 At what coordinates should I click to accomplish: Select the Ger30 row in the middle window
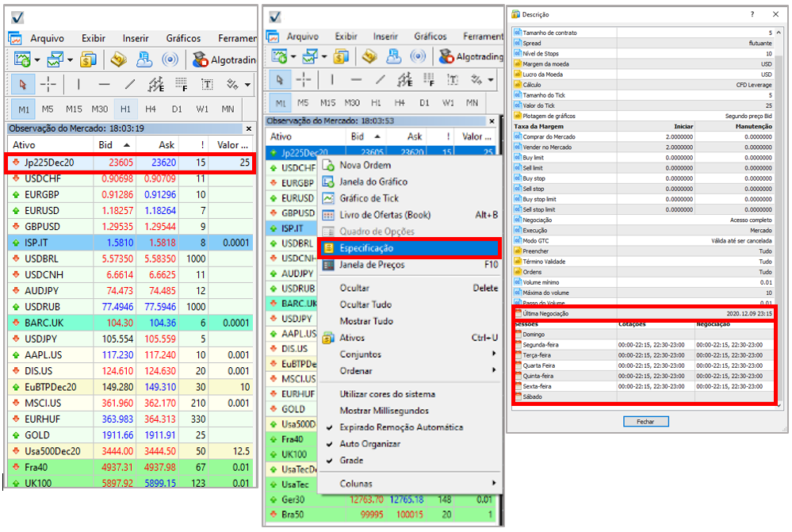click(382, 499)
